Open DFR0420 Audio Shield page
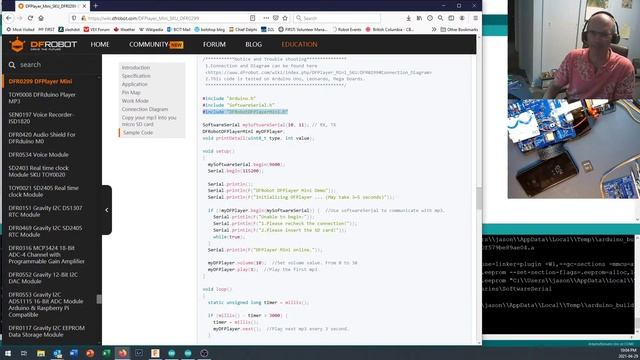Viewport: 640px width, 360px height. tap(42, 138)
